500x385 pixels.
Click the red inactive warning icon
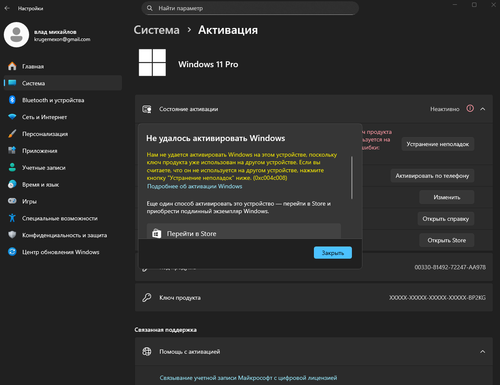click(x=470, y=109)
